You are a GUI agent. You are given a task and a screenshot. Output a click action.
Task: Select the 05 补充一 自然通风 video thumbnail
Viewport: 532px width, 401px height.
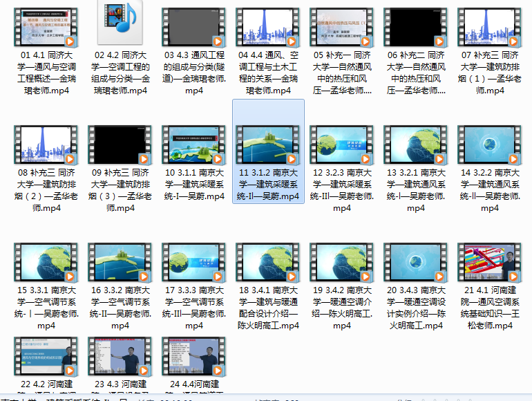pyautogui.click(x=342, y=27)
